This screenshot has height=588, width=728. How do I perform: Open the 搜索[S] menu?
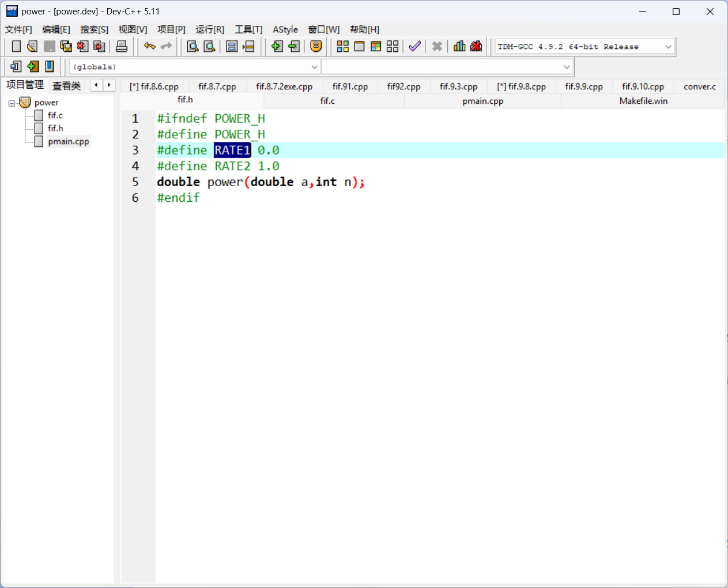pos(94,29)
